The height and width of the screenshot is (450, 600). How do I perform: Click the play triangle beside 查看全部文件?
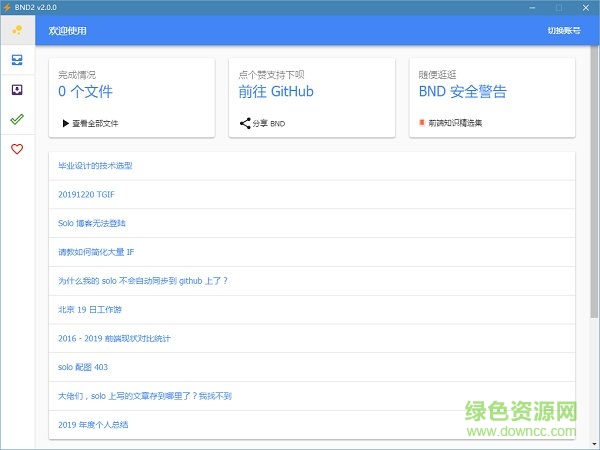tap(65, 124)
